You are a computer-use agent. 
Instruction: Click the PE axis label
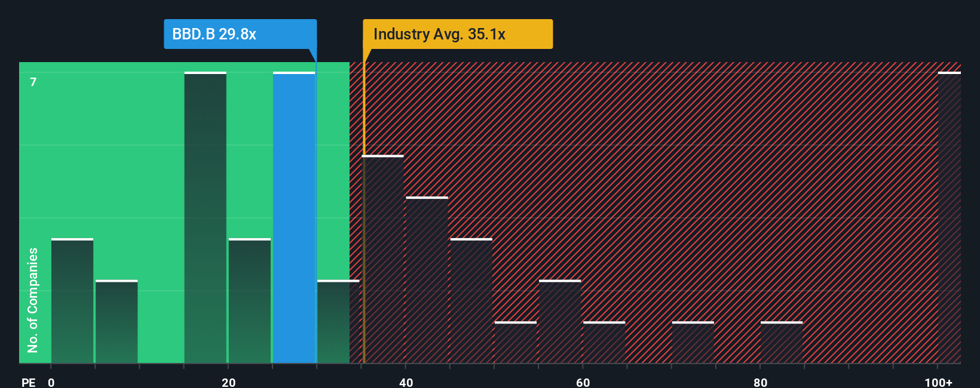29,382
